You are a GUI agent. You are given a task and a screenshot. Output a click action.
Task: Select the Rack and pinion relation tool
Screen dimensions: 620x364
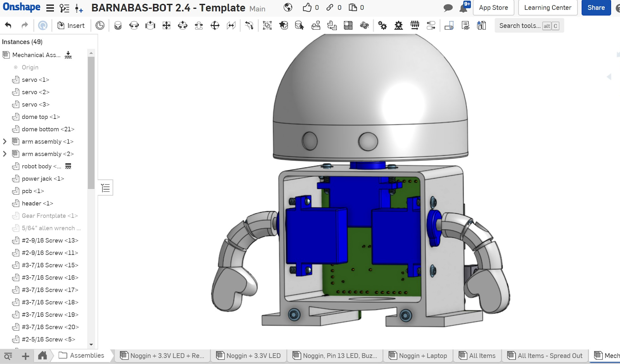click(398, 26)
